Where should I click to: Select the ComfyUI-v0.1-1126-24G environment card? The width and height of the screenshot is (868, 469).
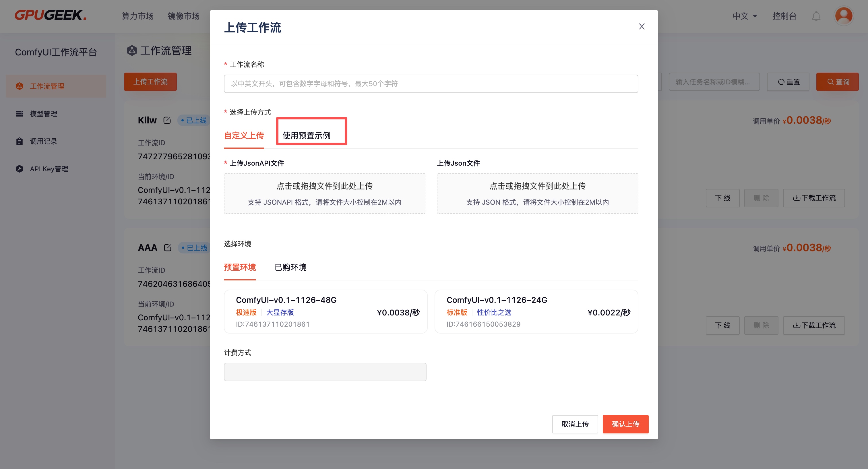tap(536, 311)
